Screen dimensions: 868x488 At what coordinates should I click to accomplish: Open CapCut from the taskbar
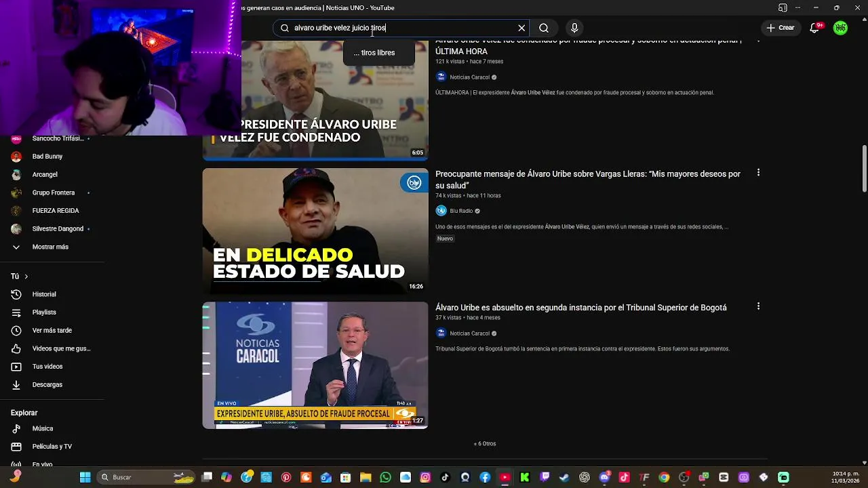point(724,477)
